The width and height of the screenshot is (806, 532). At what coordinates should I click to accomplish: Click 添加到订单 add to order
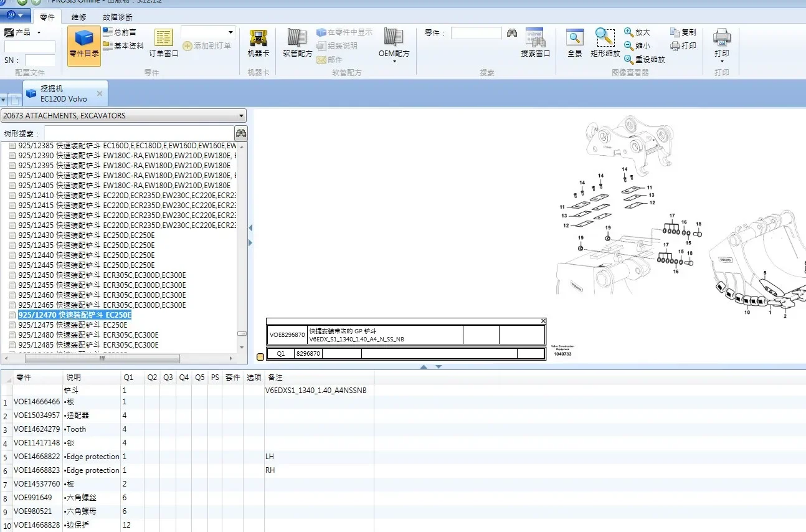tap(207, 45)
